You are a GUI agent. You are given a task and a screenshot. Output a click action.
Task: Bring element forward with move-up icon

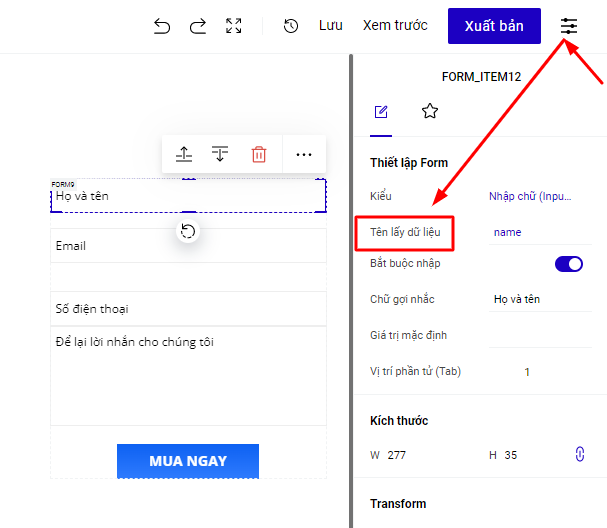[184, 154]
